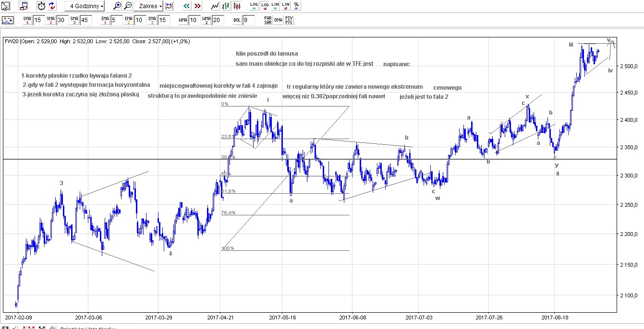Toggle the SMA 1 indicator
This screenshot has width=644, height=329.
coord(27,20)
